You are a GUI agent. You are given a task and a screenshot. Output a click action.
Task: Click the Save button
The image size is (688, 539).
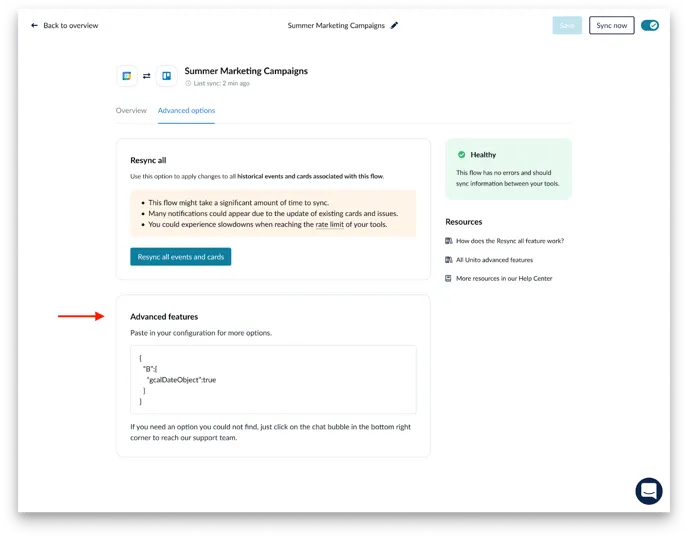[566, 25]
